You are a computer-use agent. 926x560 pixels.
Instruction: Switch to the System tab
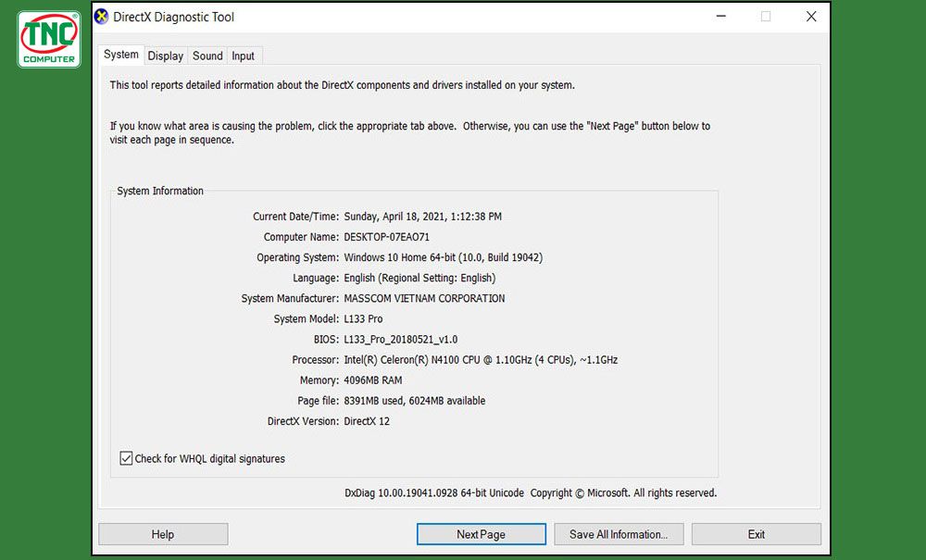point(121,55)
